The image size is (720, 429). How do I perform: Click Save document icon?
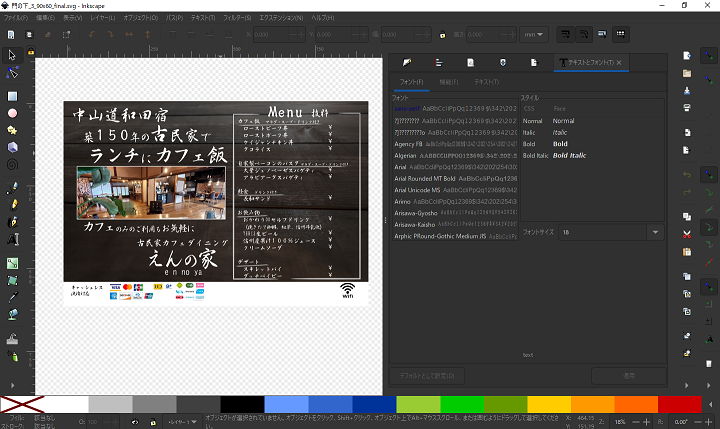click(687, 90)
